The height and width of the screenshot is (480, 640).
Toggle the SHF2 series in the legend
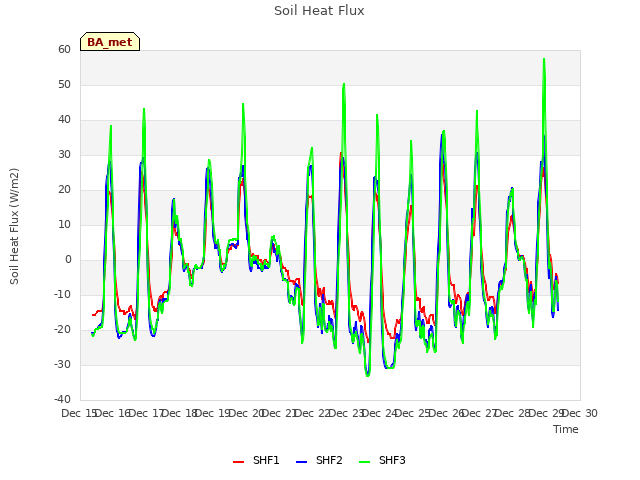(x=319, y=460)
